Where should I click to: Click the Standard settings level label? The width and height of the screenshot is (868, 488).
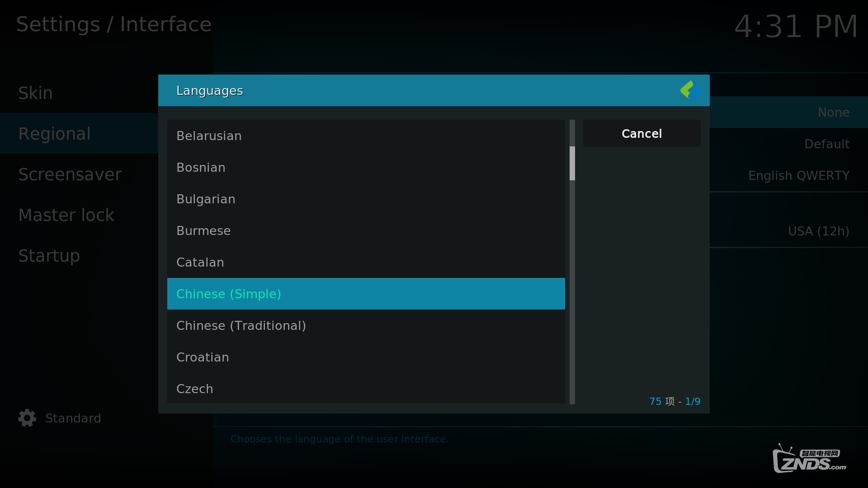click(x=73, y=418)
